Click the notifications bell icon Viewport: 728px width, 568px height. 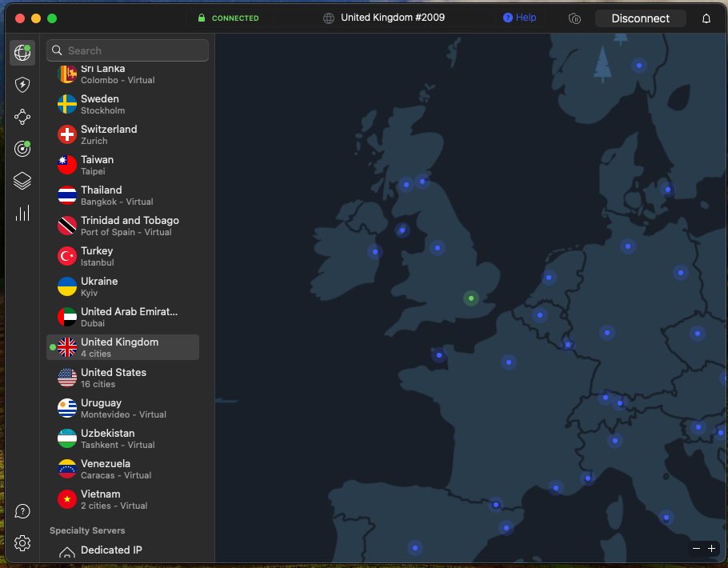click(x=706, y=18)
